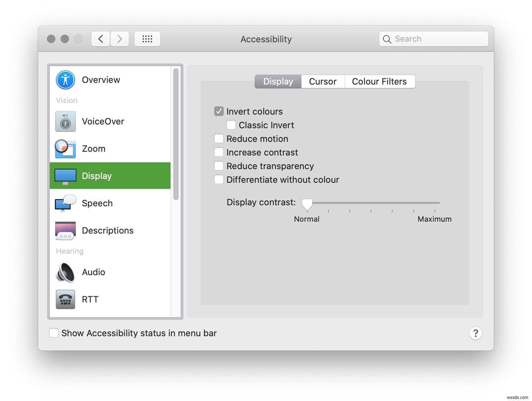Select the VoiceOver icon in sidebar

[x=65, y=121]
